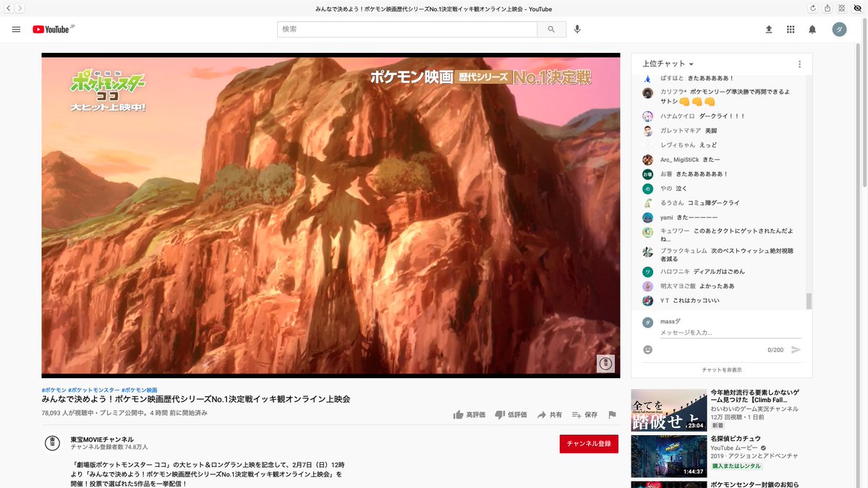Open the #ポケモン映画 hashtag link
Screen dimensions: 868x488
[139, 390]
